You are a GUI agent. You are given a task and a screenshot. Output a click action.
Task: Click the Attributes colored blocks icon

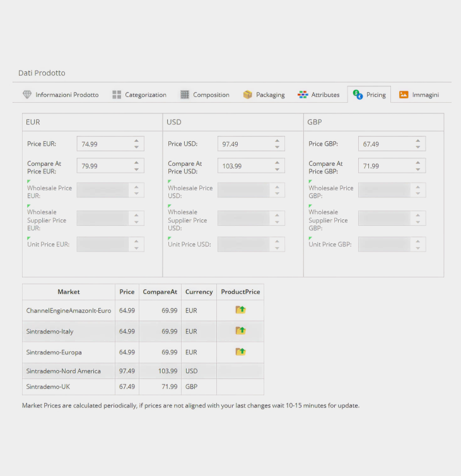303,95
